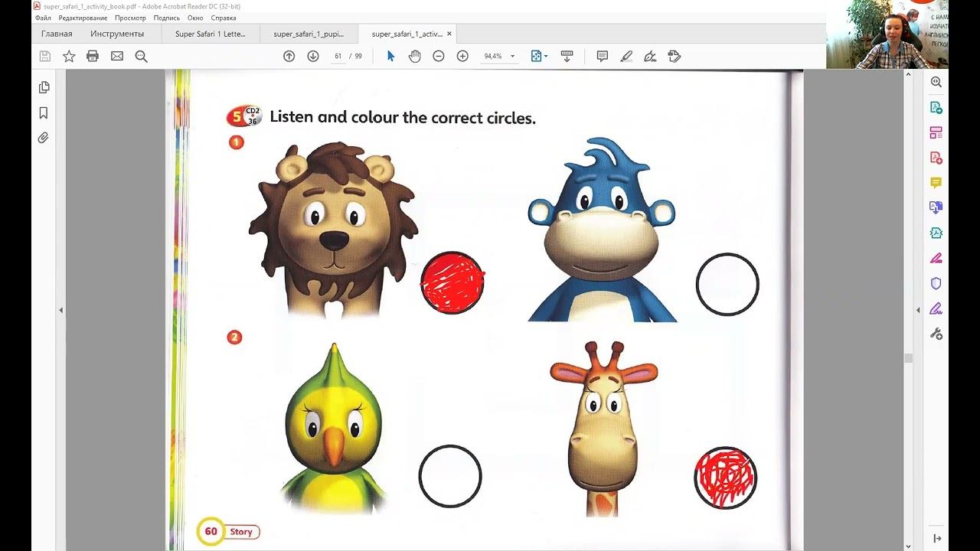980x551 pixels.
Task: Click the bookmark star icon
Action: pyautogui.click(x=69, y=56)
